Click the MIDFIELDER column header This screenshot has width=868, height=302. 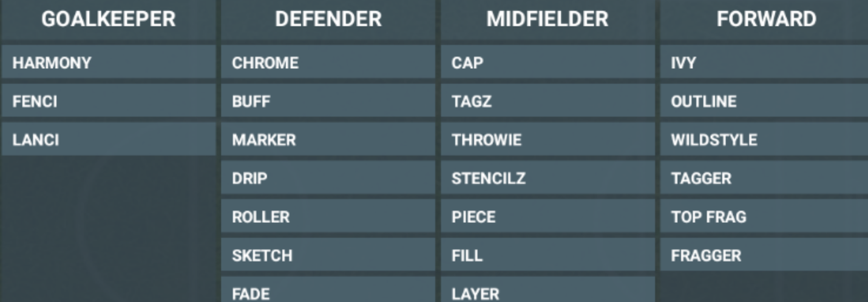(548, 19)
